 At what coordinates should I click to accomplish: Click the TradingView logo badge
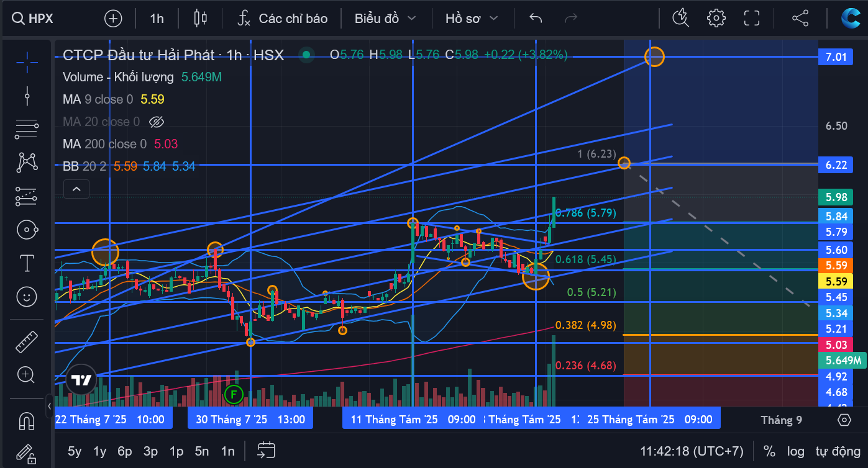81,380
